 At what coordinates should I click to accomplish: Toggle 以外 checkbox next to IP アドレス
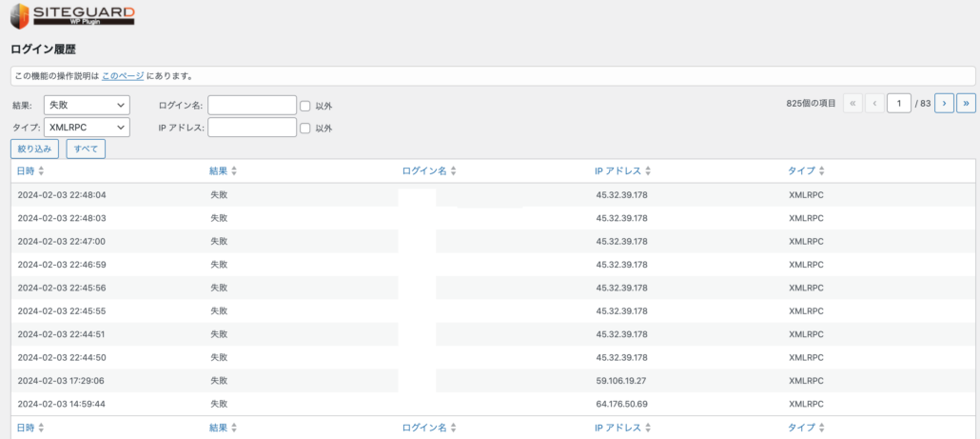point(305,128)
